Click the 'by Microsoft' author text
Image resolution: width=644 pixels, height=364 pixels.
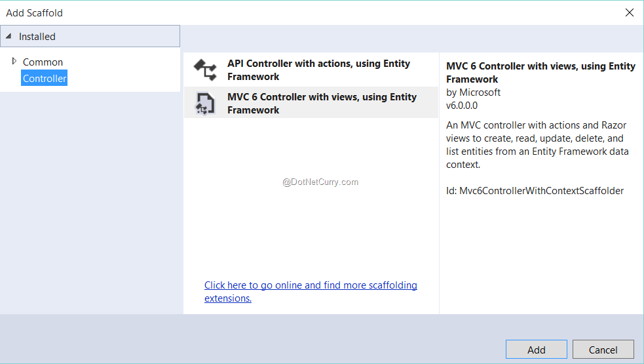[473, 92]
